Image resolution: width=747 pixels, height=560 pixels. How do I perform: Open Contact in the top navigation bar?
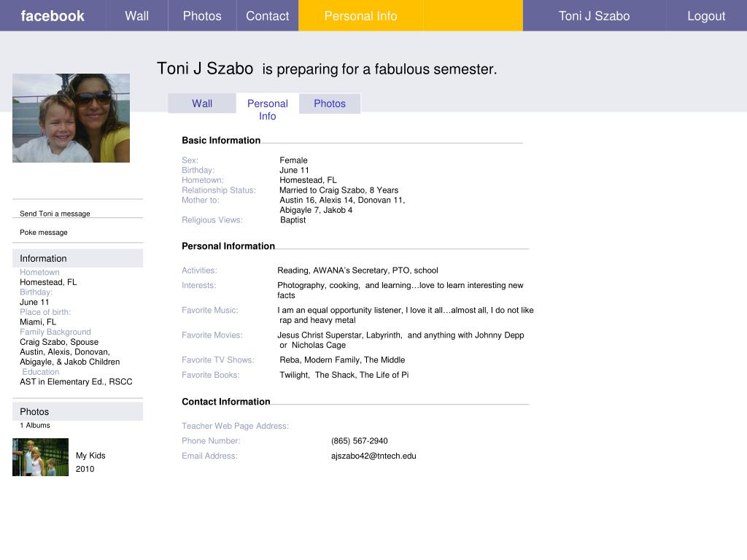(x=267, y=16)
